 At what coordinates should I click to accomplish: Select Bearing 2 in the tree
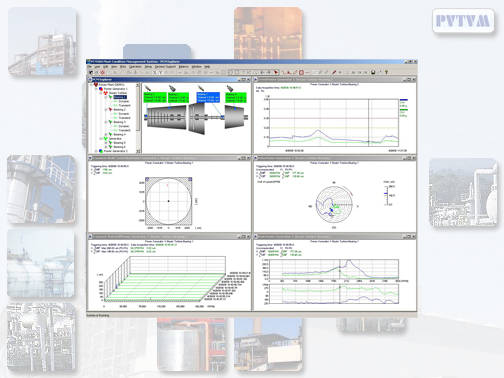tap(119, 110)
